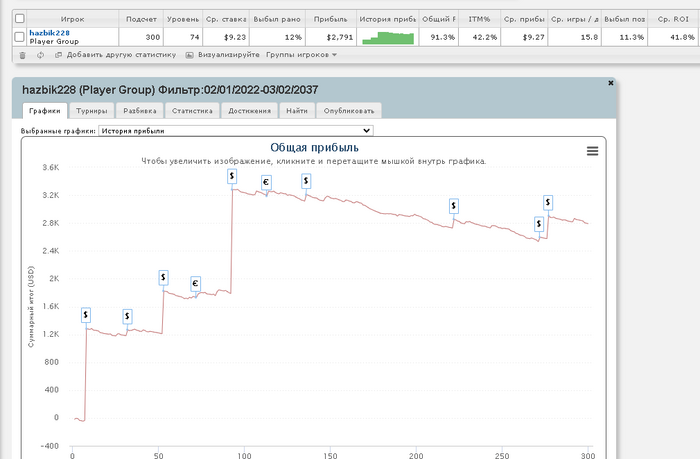The width and height of the screenshot is (700, 459).
Task: Click the $9.23 average stake cell
Action: click(226, 37)
